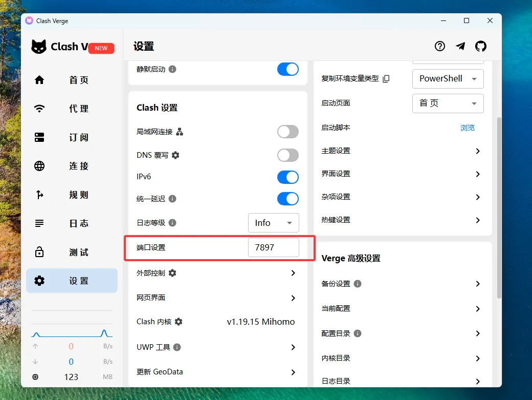Click the copy icon beside 复制环境变量类型
The width and height of the screenshot is (532, 400).
[386, 79]
